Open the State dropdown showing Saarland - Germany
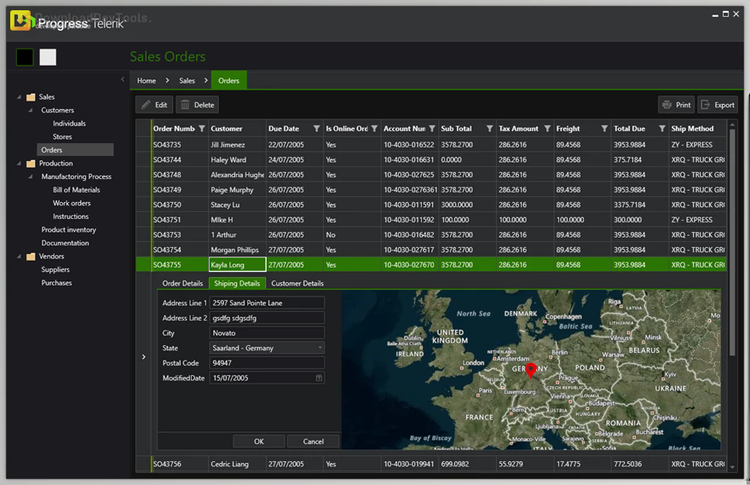 point(320,348)
